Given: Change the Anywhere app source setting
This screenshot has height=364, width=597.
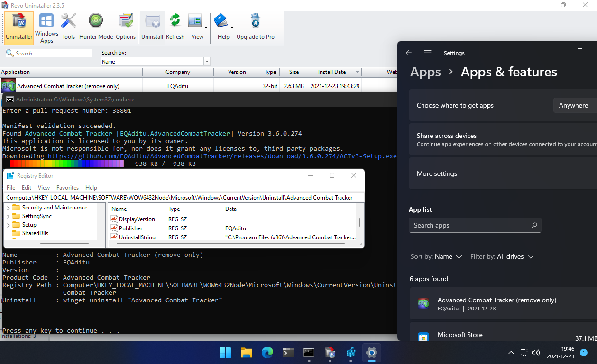Looking at the screenshot, I should [x=574, y=105].
